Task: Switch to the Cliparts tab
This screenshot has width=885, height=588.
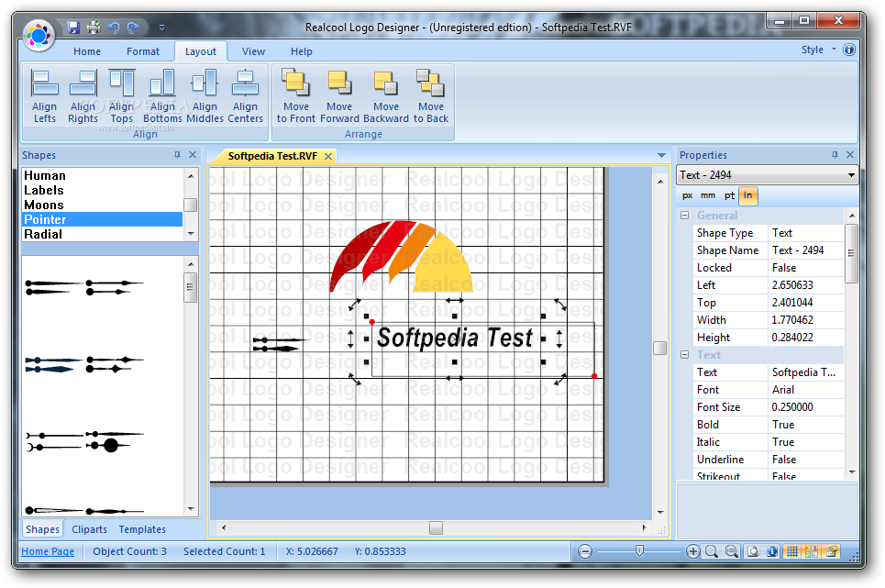Action: [x=89, y=529]
